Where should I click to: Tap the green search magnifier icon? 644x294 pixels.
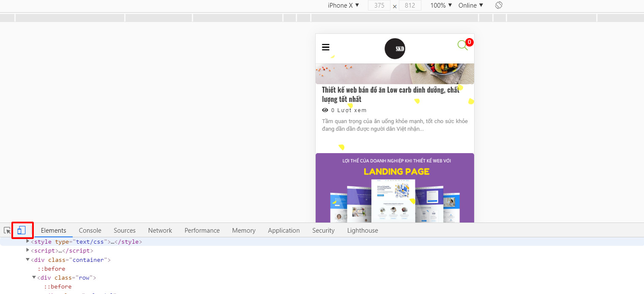point(462,45)
